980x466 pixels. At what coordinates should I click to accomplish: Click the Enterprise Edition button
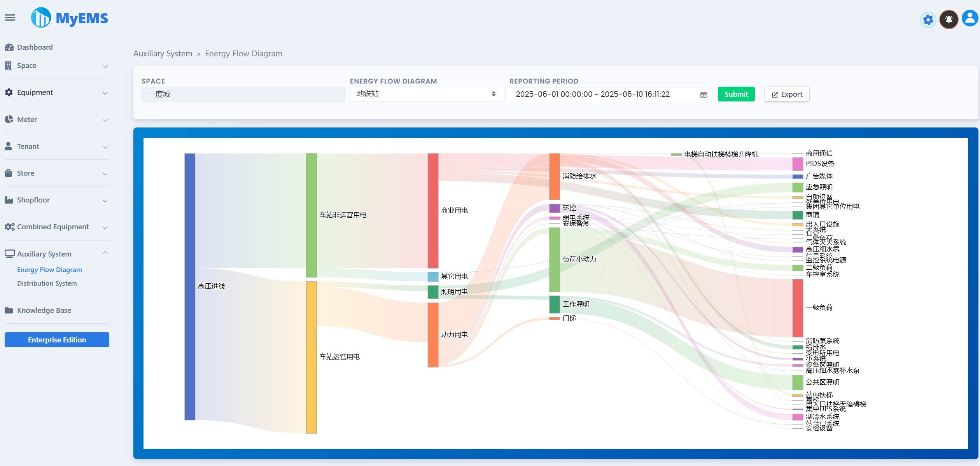[56, 339]
